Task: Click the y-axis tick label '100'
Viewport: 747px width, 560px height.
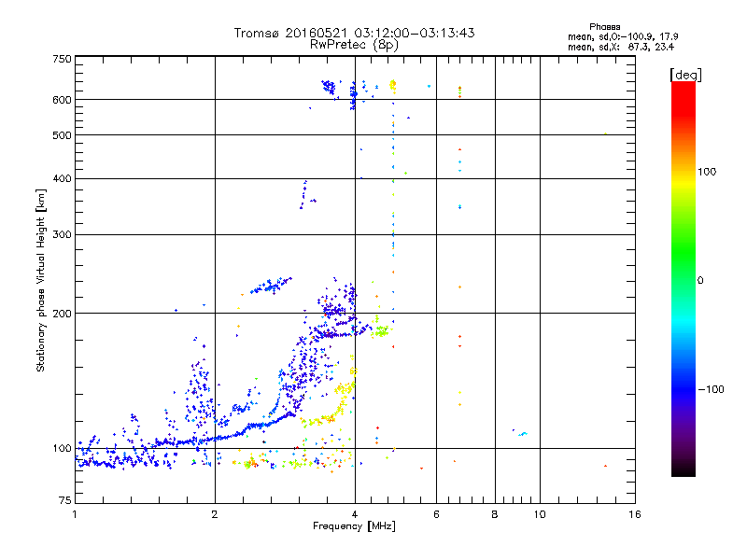Action: point(62,449)
